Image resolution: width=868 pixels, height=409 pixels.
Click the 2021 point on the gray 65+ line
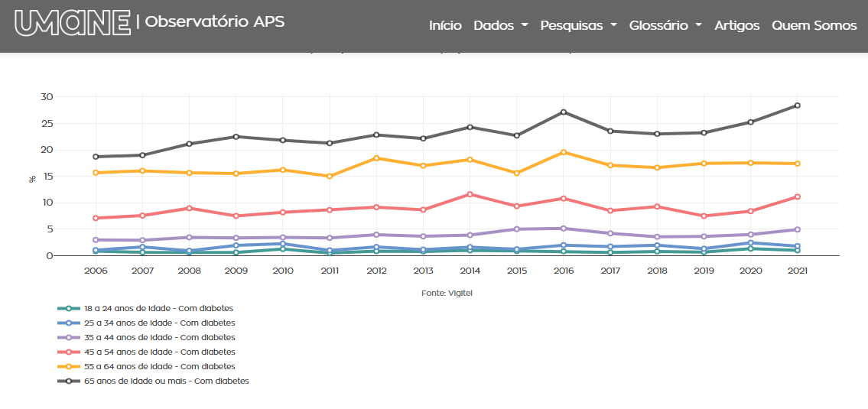pyautogui.click(x=797, y=105)
